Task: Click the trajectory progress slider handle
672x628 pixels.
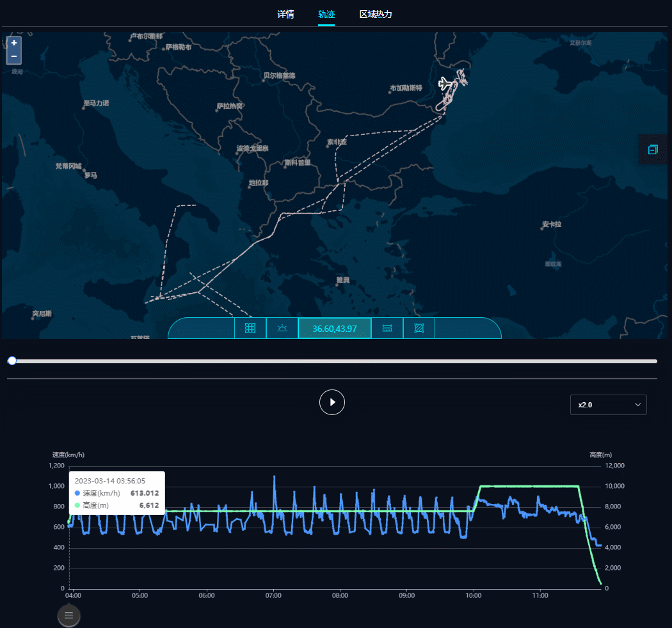Action: (12, 361)
